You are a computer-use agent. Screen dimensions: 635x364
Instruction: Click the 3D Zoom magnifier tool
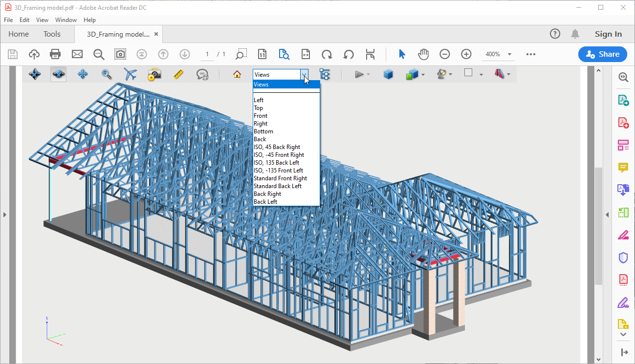(107, 74)
